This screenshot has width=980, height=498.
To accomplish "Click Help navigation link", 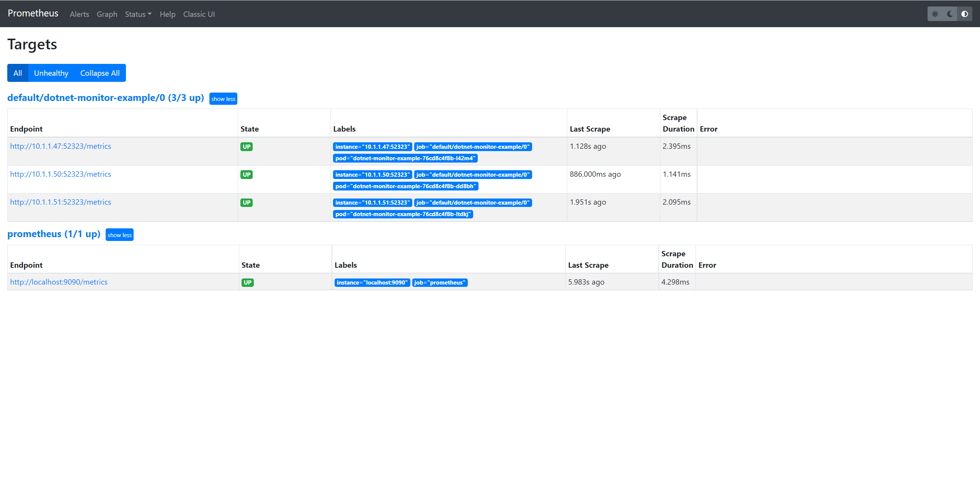I will point(167,13).
